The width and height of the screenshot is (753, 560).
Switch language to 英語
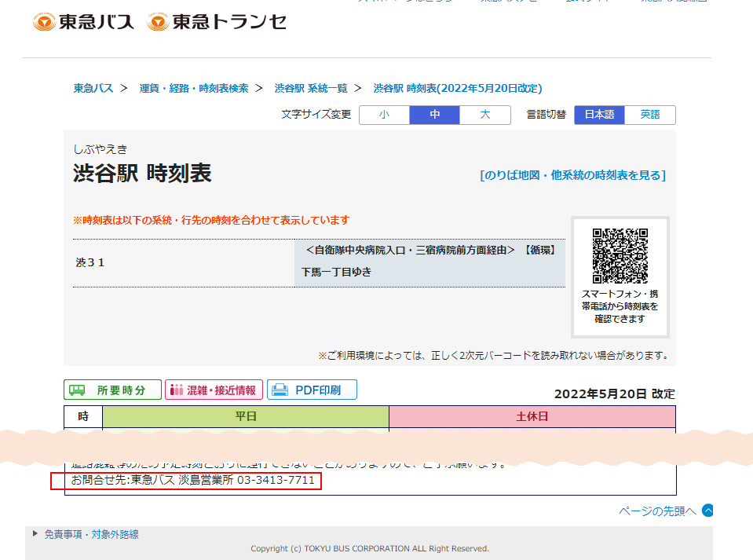pyautogui.click(x=650, y=115)
